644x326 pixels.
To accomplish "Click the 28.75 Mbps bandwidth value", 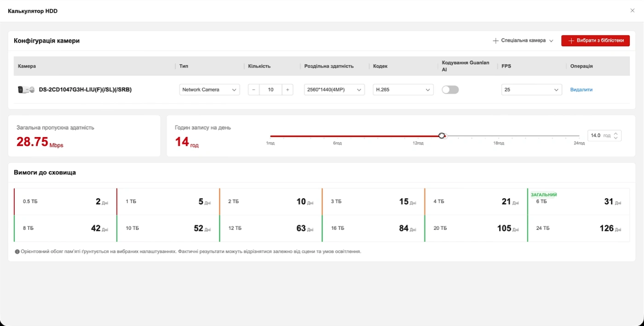I will 40,142.
